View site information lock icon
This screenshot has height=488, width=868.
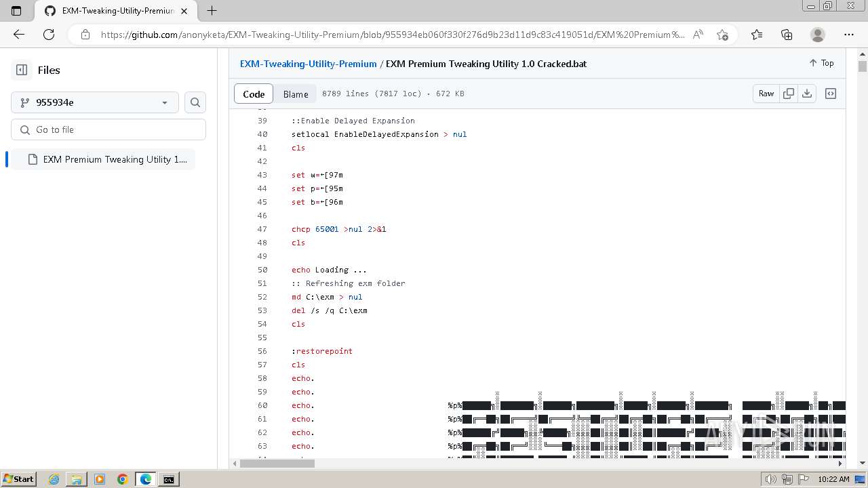[85, 35]
